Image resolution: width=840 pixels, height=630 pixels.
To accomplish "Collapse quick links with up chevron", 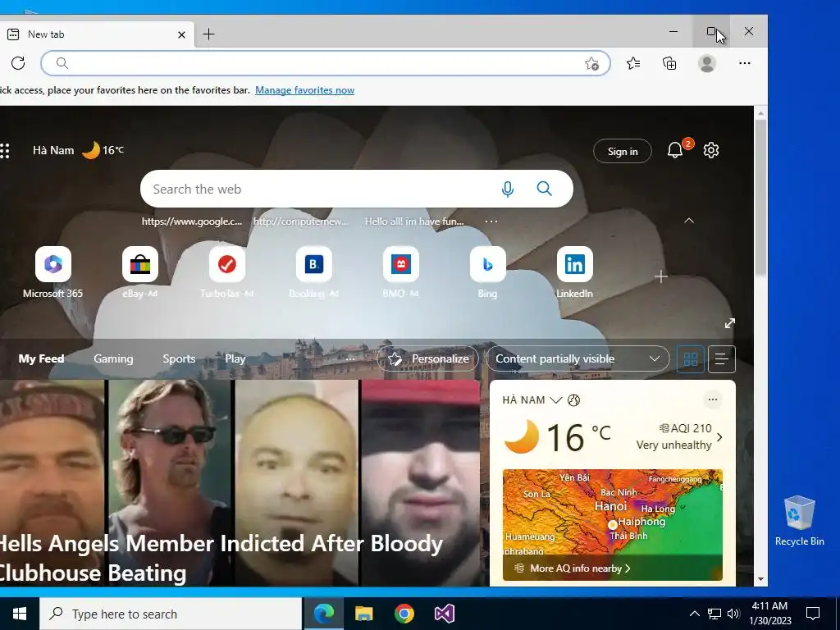I will click(x=689, y=221).
